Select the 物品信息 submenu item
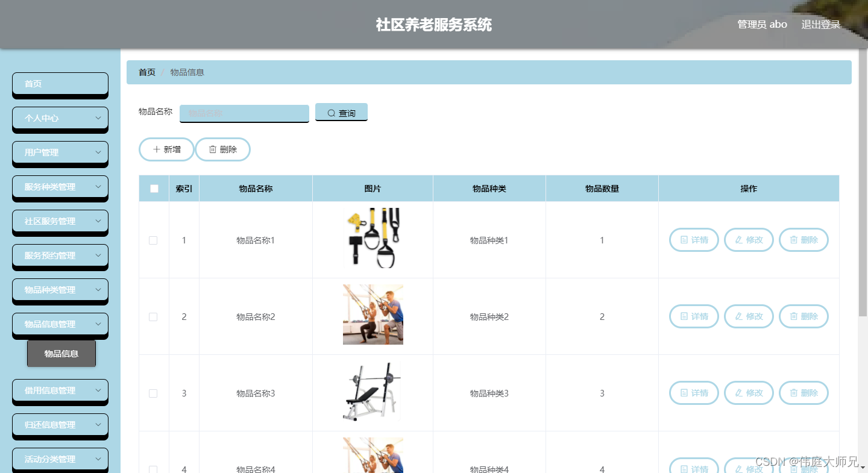The height and width of the screenshot is (473, 868). (61, 354)
